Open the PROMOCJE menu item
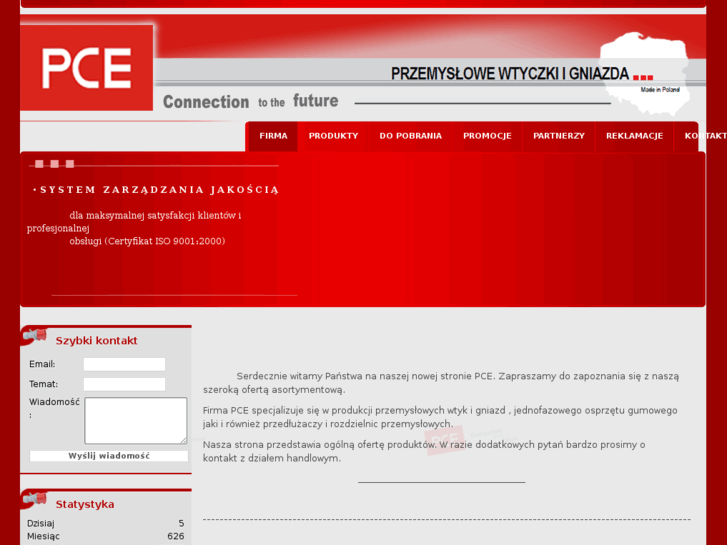The height and width of the screenshot is (545, 727). coord(487,136)
